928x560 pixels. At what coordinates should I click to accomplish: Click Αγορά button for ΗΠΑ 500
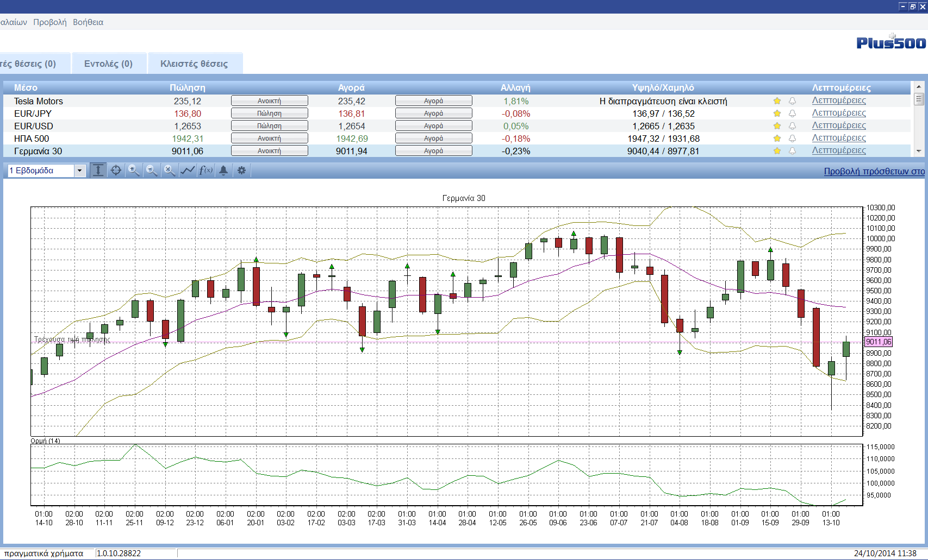coord(434,139)
